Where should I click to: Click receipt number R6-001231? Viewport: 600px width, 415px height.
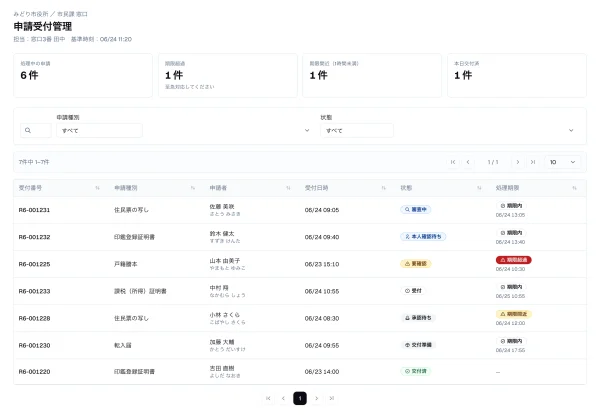(34, 210)
